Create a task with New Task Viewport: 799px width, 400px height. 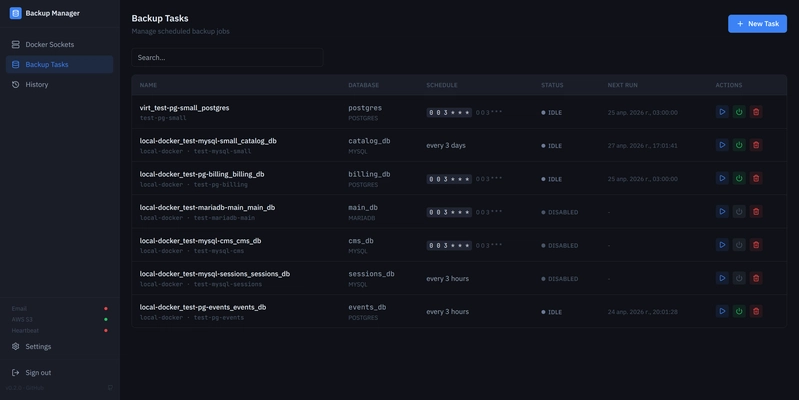(x=757, y=23)
